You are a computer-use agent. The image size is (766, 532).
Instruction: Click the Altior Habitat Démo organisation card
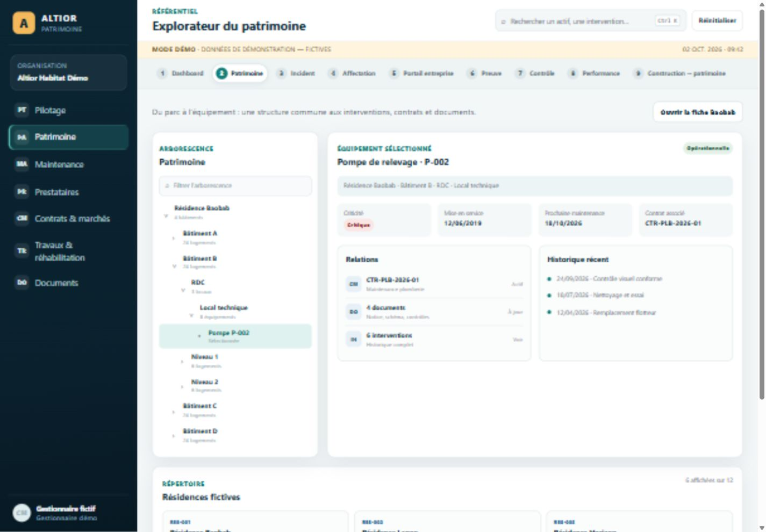69,72
